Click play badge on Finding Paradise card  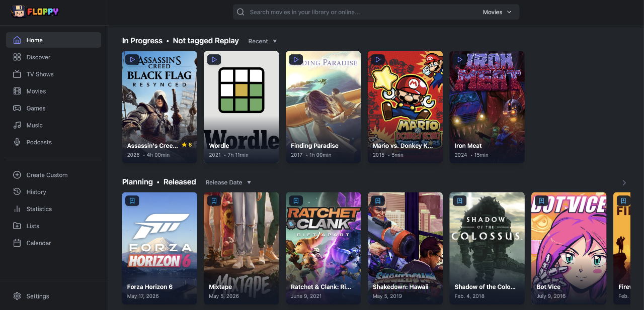coord(296,60)
